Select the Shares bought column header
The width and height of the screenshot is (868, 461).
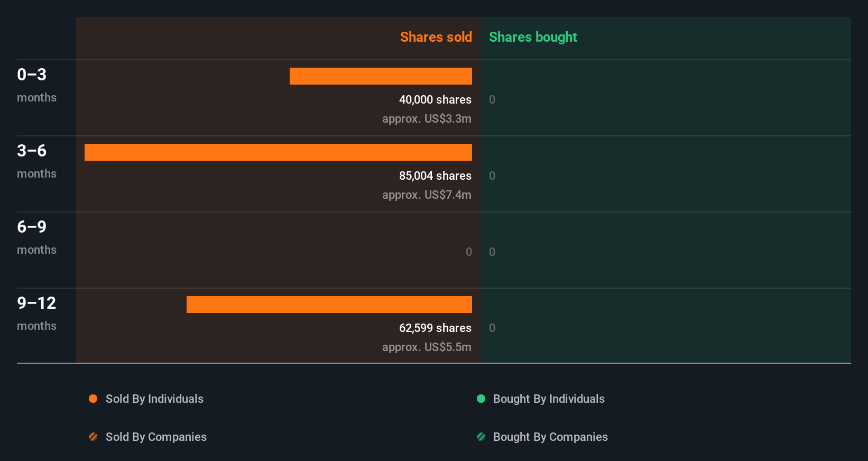533,37
